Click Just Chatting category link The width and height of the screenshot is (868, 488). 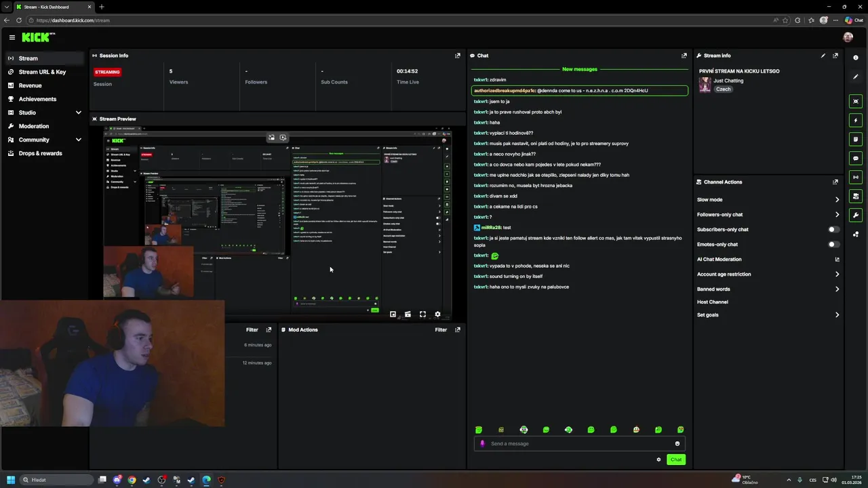728,81
